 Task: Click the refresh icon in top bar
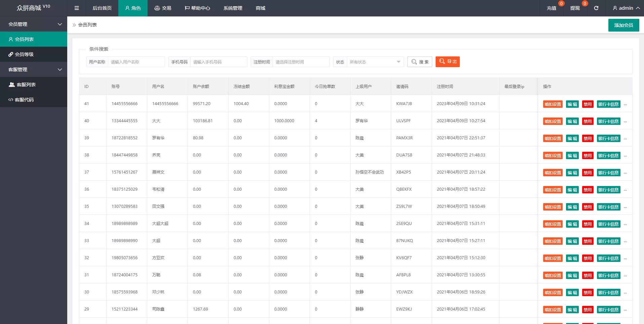pos(596,8)
